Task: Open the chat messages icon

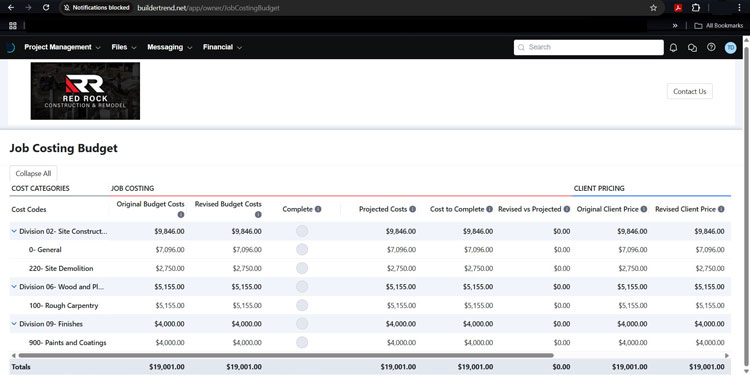Action: point(692,47)
